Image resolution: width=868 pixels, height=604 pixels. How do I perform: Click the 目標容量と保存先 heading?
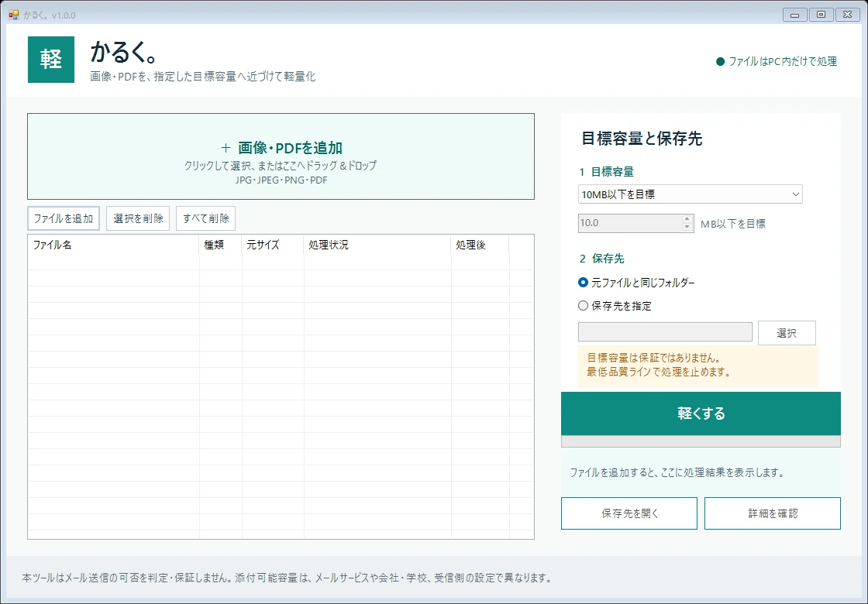click(642, 139)
